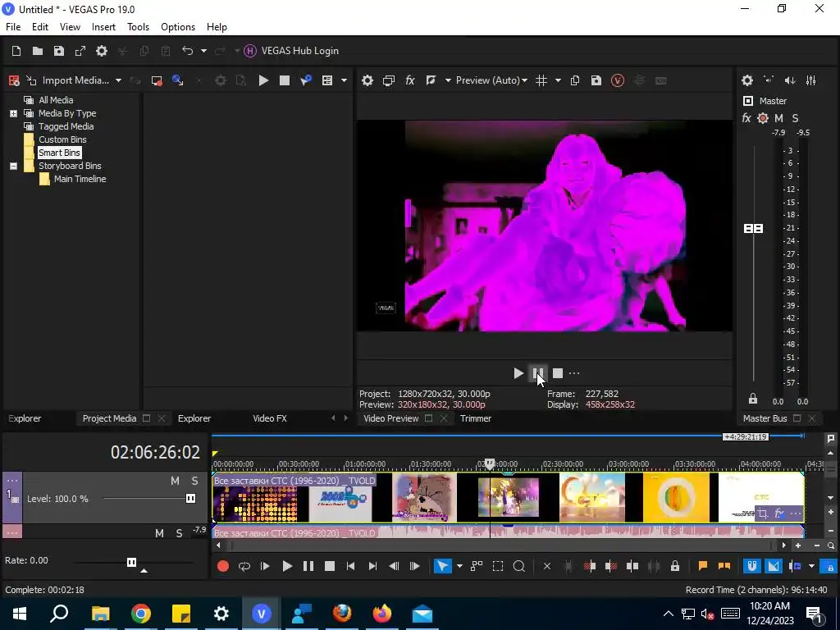This screenshot has width=840, height=630.
Task: Mute the video track 1
Action: pyautogui.click(x=176, y=481)
